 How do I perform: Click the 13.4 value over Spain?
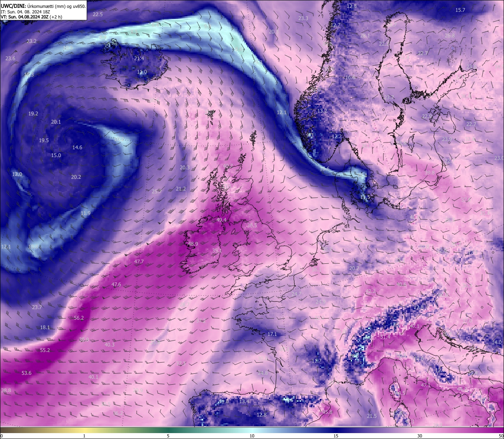tap(244, 401)
